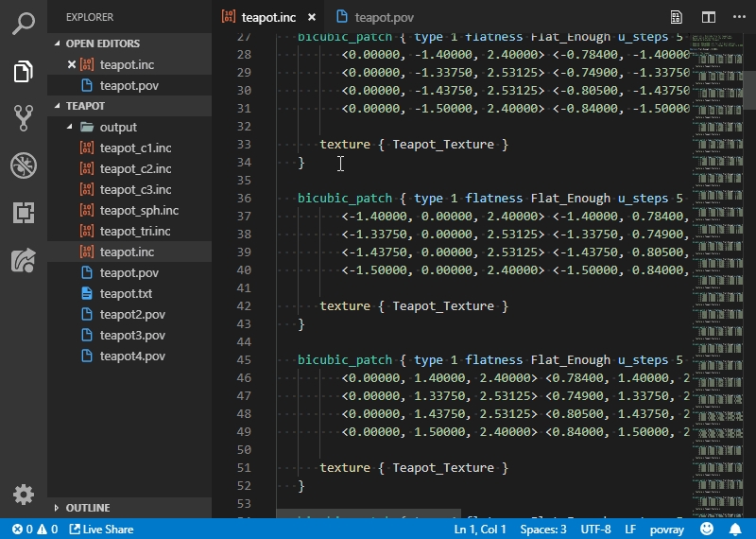Open the Manage settings gear
This screenshot has height=539, width=756.
point(24,495)
